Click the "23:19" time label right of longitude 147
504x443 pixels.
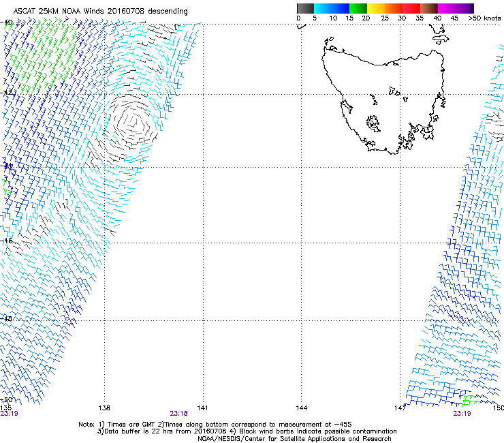462,414
